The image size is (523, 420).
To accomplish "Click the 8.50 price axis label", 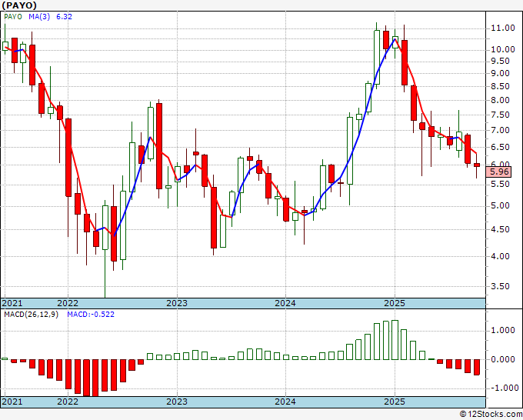I will [500, 86].
